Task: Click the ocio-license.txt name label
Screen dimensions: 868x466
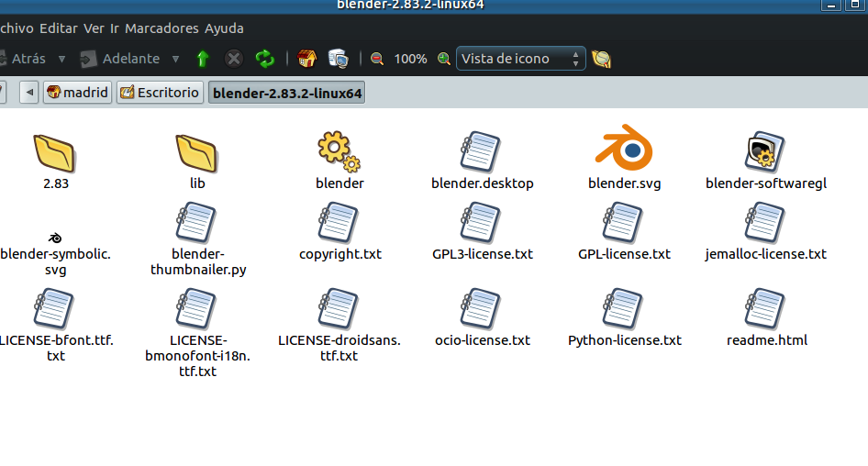Action: coord(482,340)
